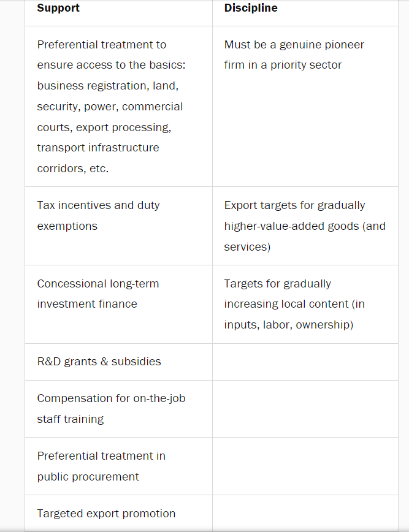Click the Support column header

[58, 8]
